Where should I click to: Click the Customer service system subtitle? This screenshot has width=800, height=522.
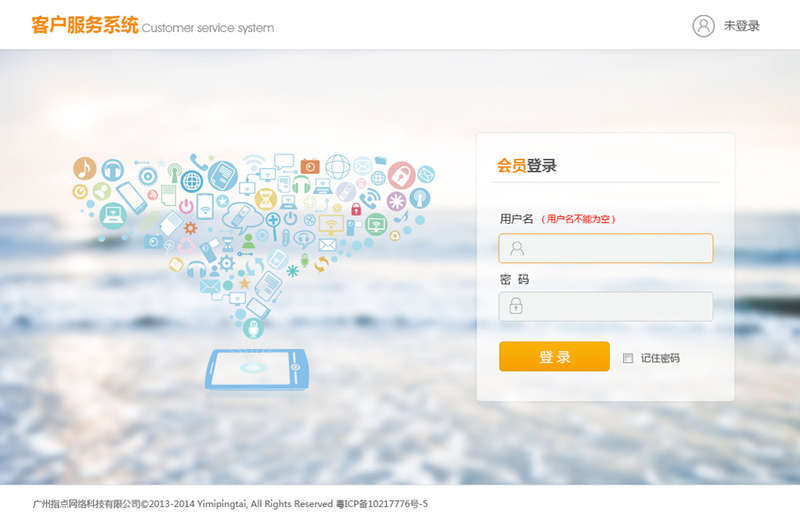[x=208, y=28]
